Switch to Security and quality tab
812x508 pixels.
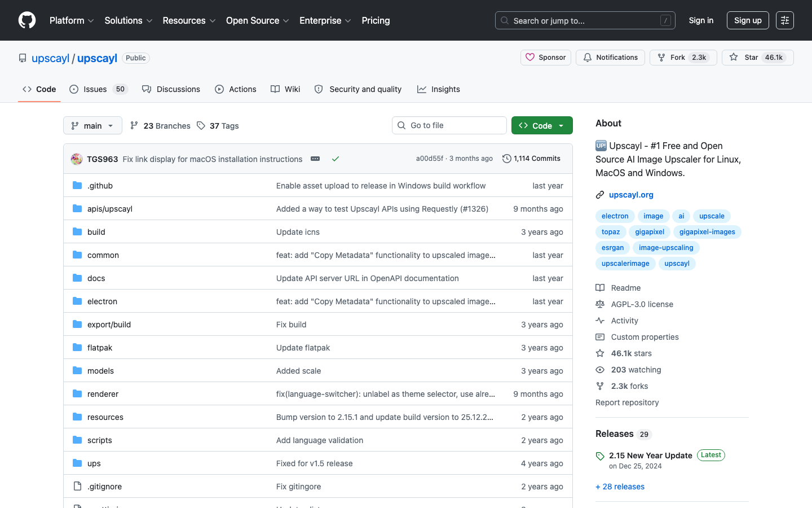(x=358, y=89)
